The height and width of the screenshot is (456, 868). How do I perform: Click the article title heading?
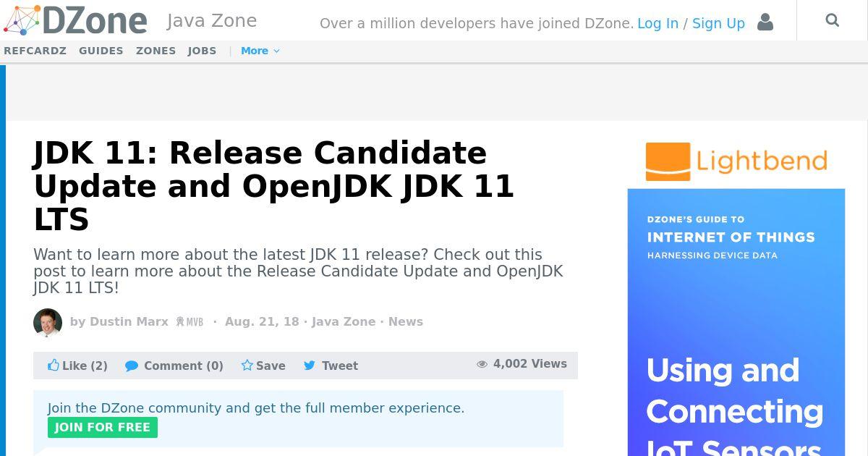tap(274, 186)
